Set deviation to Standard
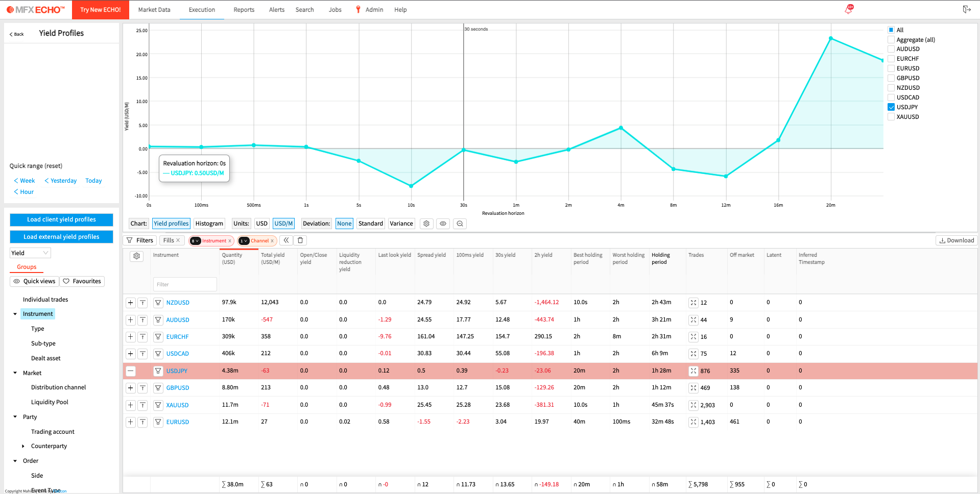980x494 pixels. (x=371, y=224)
